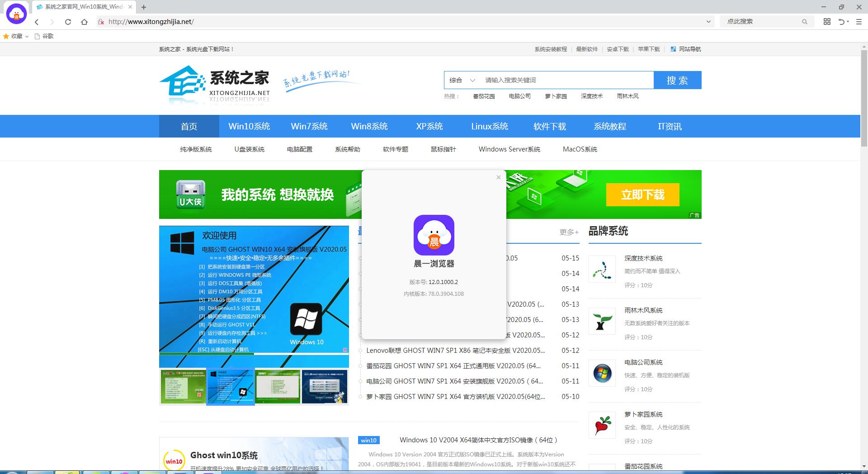This screenshot has height=474, width=868.
Task: Go back to the previous page
Action: tap(37, 22)
